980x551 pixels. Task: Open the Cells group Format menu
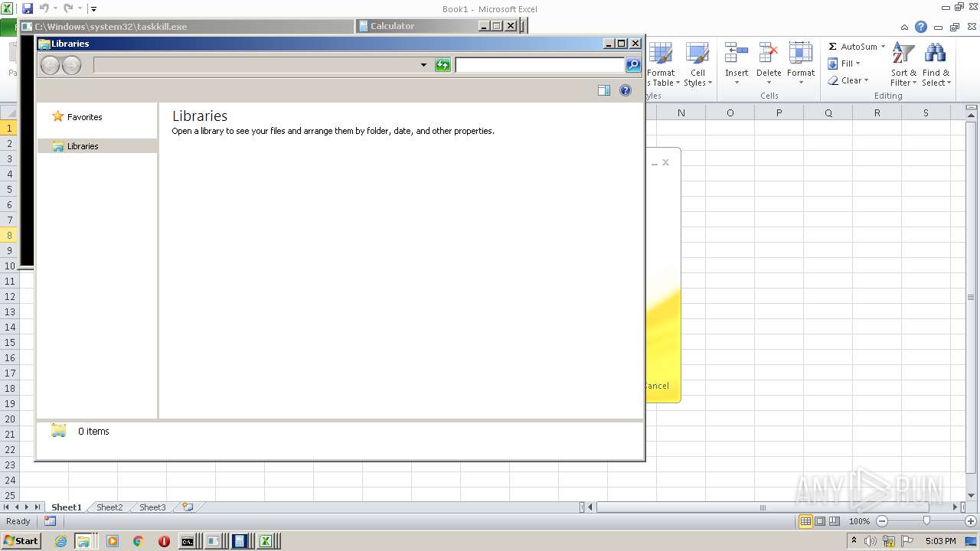801,65
